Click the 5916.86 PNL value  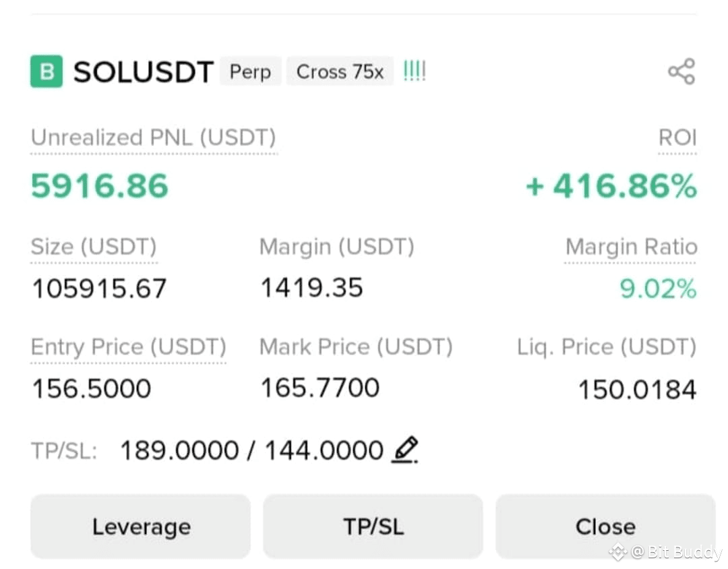click(99, 186)
